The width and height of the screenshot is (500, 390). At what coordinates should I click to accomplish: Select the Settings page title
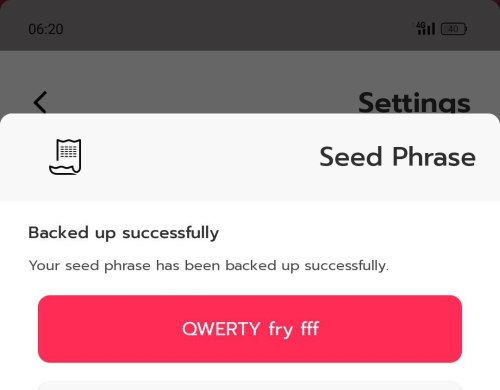414,102
